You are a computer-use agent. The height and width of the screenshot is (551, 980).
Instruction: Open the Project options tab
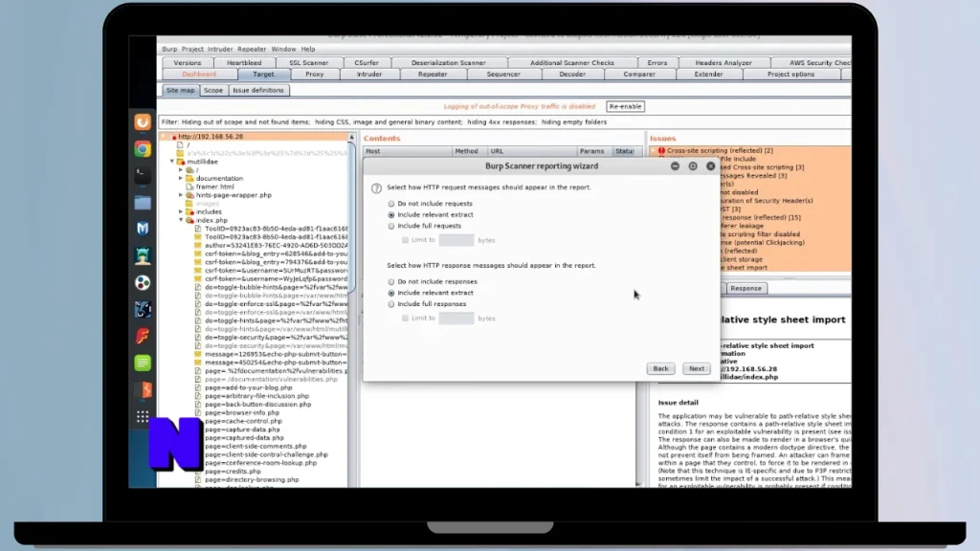pyautogui.click(x=791, y=75)
